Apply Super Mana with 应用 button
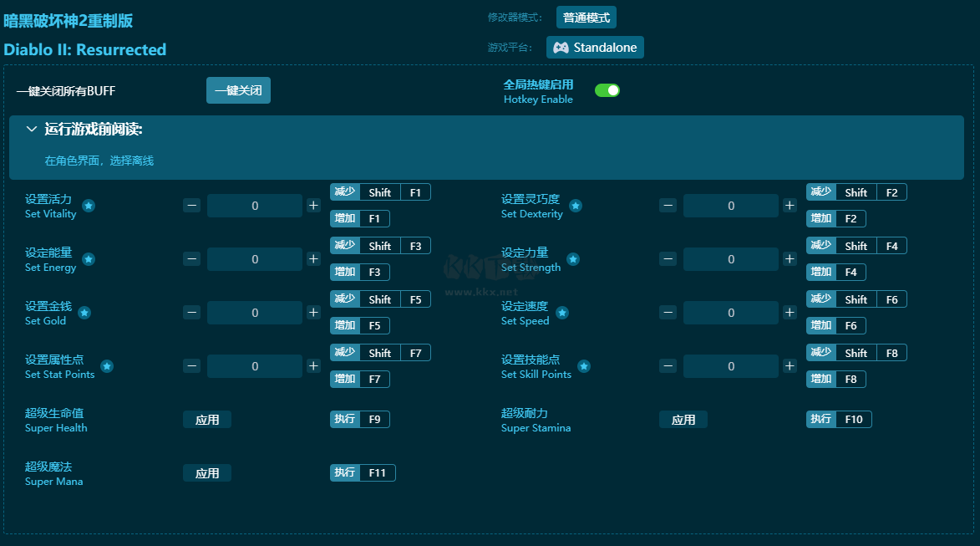Viewport: 980px width, 546px height. click(x=207, y=473)
